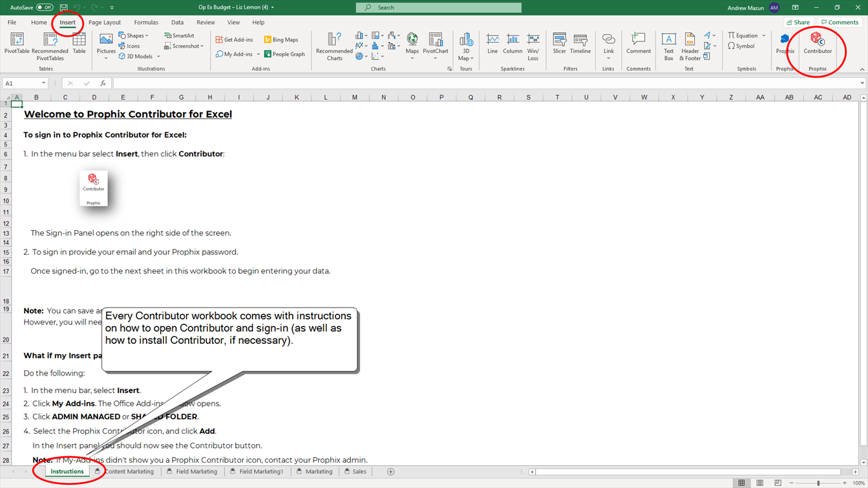Insert a Win/Loss sparkline

[x=533, y=45]
